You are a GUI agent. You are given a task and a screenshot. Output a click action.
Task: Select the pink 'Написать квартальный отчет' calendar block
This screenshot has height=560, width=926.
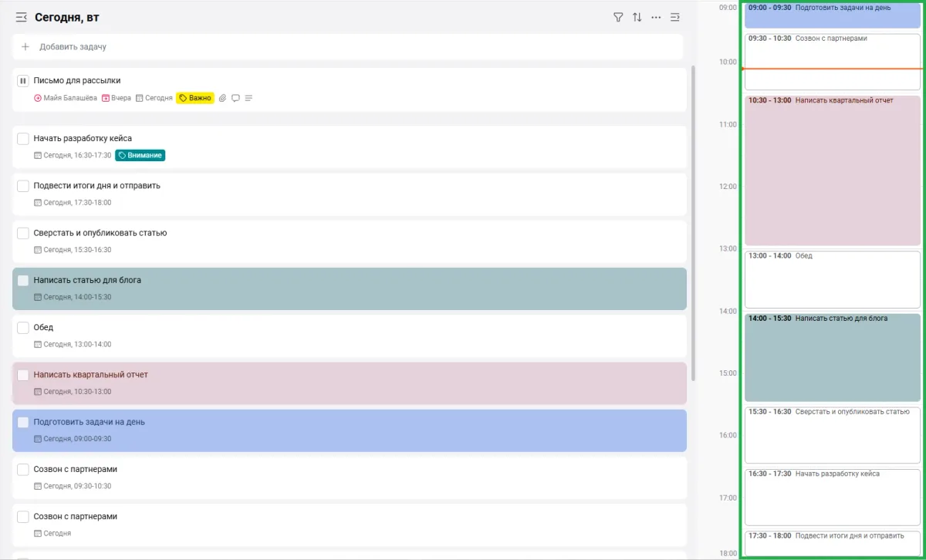pos(833,170)
